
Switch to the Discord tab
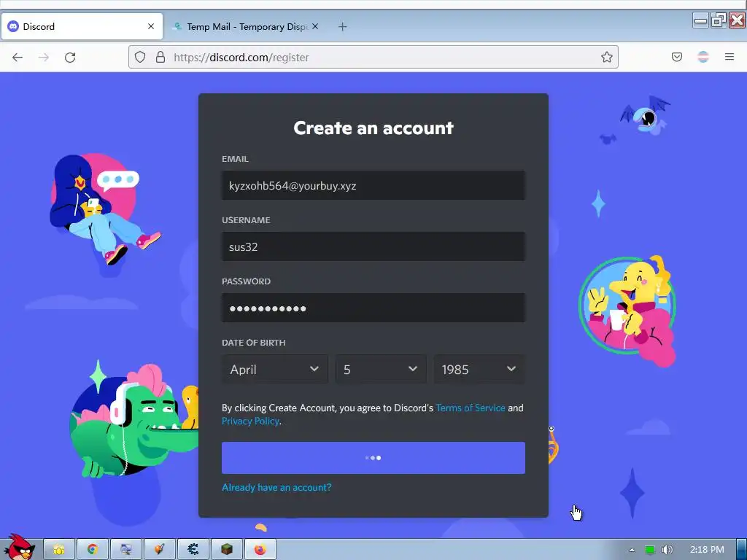tap(82, 27)
